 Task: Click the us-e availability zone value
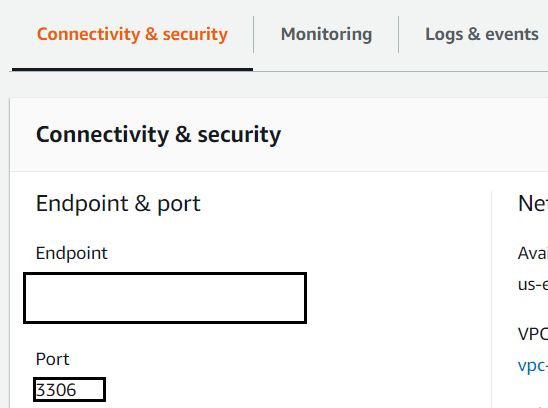[533, 284]
